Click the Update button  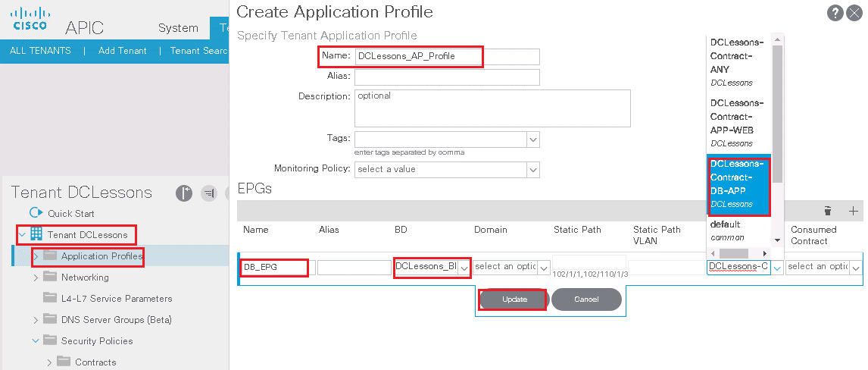tap(514, 299)
